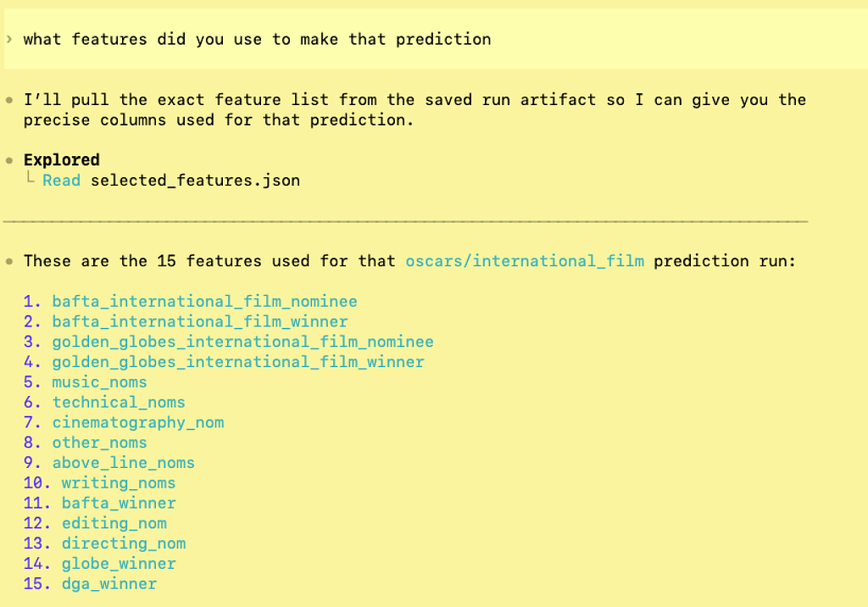Select golden_globes_international_film_winner feature
868x607 pixels.
click(x=238, y=362)
